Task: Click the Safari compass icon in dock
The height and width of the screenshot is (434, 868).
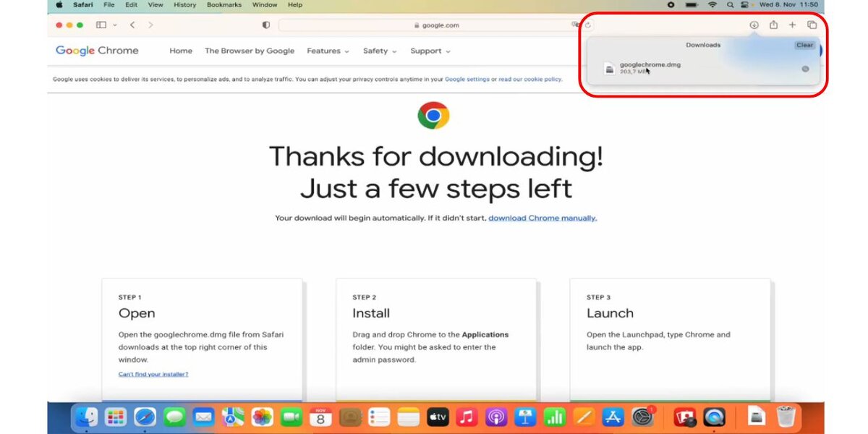Action: 145,417
